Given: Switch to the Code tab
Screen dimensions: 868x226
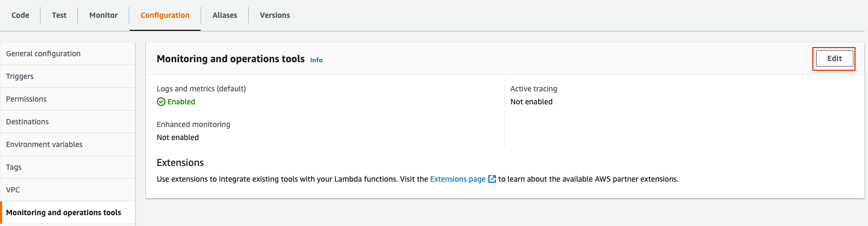Looking at the screenshot, I should [x=20, y=15].
